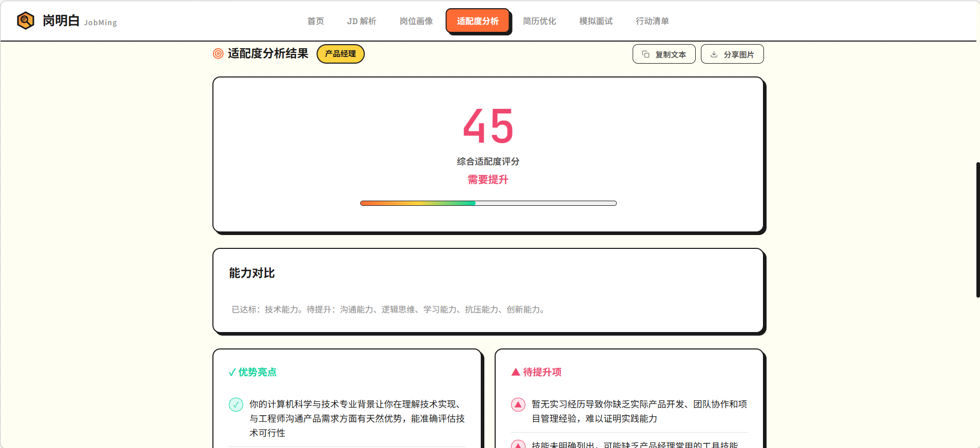The width and height of the screenshot is (980, 448).
Task: Click the checkmark beside 优势亮点 heading
Action: coord(232,373)
